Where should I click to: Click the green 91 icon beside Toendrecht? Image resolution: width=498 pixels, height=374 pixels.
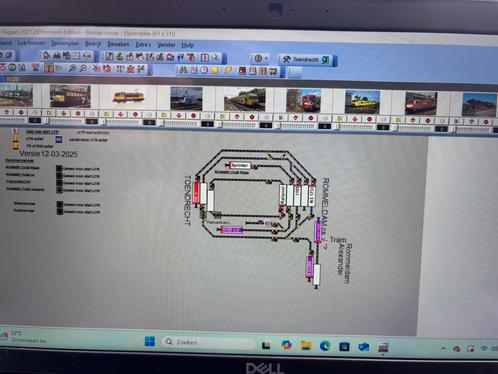coord(325,60)
